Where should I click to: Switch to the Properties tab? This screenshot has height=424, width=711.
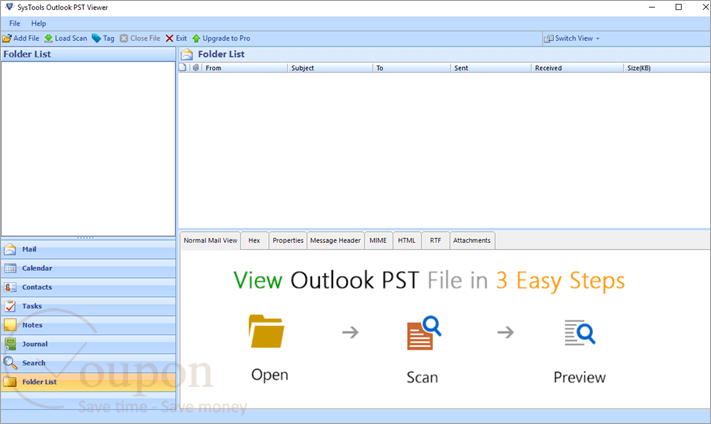[x=288, y=240]
